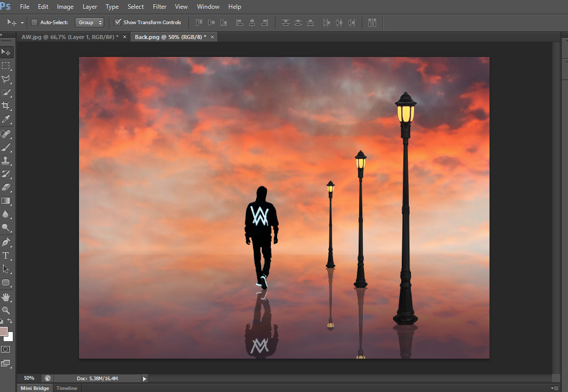This screenshot has height=392, width=568.
Task: Align top edges of layers
Action: tap(199, 23)
